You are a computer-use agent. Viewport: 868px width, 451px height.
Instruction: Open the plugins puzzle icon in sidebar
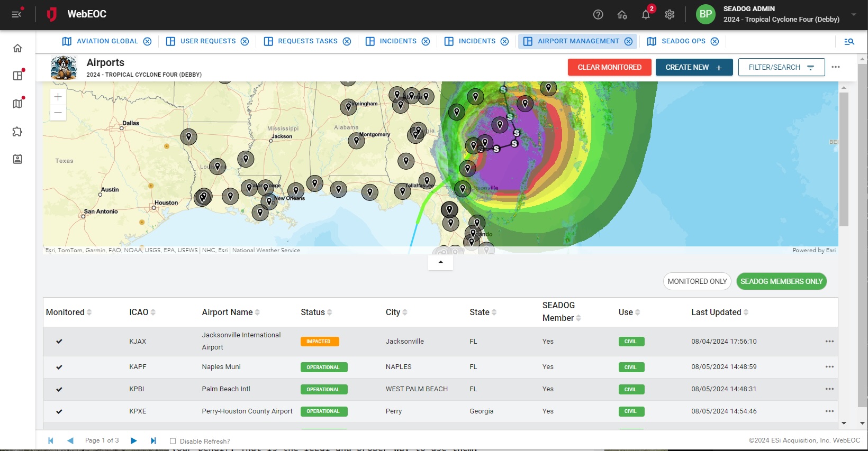[x=17, y=132]
